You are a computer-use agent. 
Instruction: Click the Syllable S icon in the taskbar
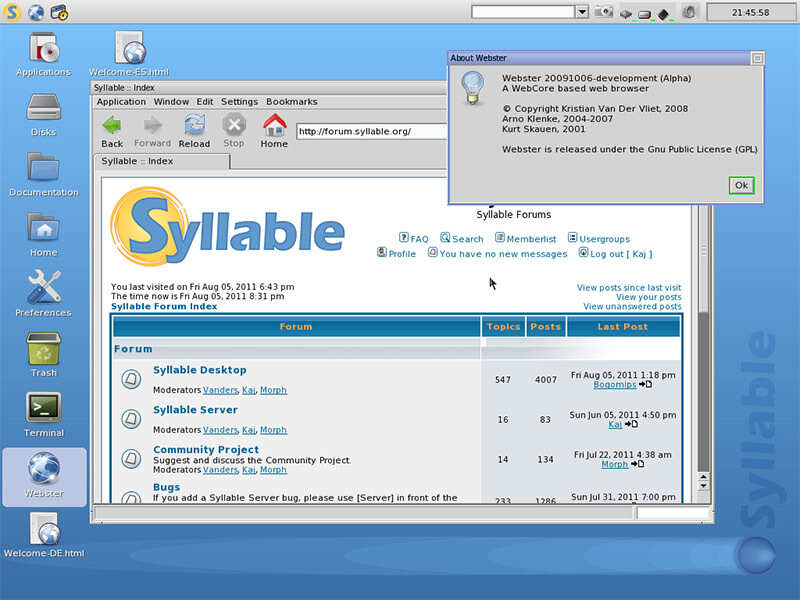pos(12,11)
